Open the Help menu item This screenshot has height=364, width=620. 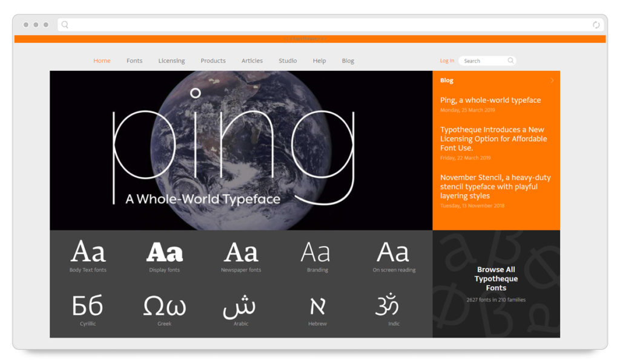(x=319, y=60)
